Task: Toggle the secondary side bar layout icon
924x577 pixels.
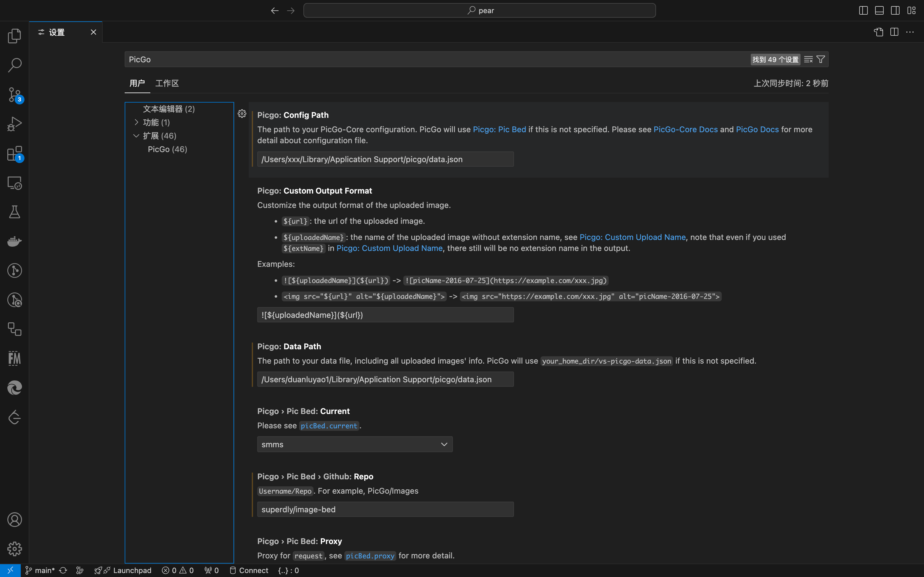Action: click(895, 10)
